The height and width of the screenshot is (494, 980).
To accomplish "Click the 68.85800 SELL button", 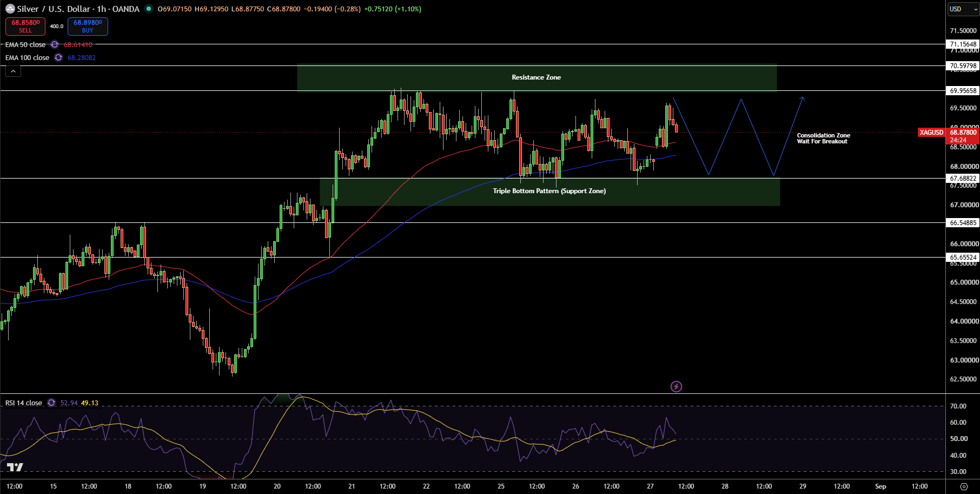I will (x=25, y=26).
